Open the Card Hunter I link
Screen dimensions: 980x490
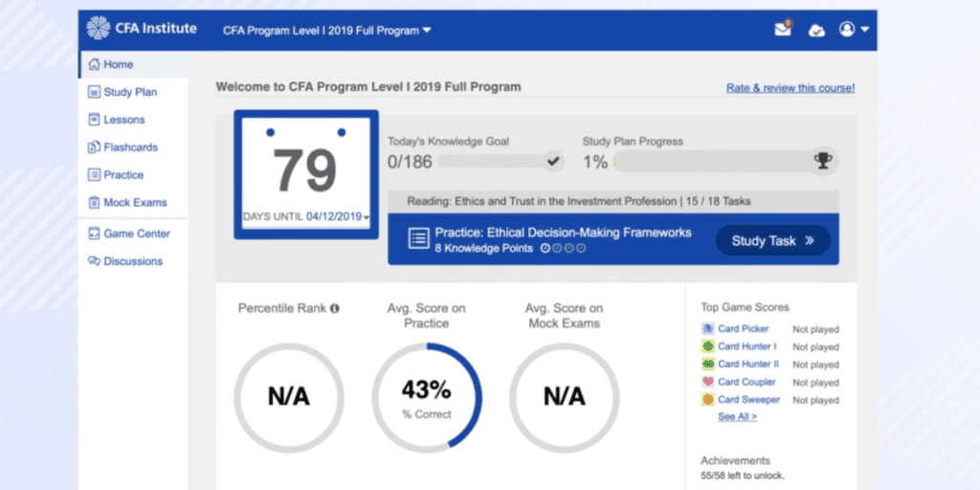coord(746,346)
